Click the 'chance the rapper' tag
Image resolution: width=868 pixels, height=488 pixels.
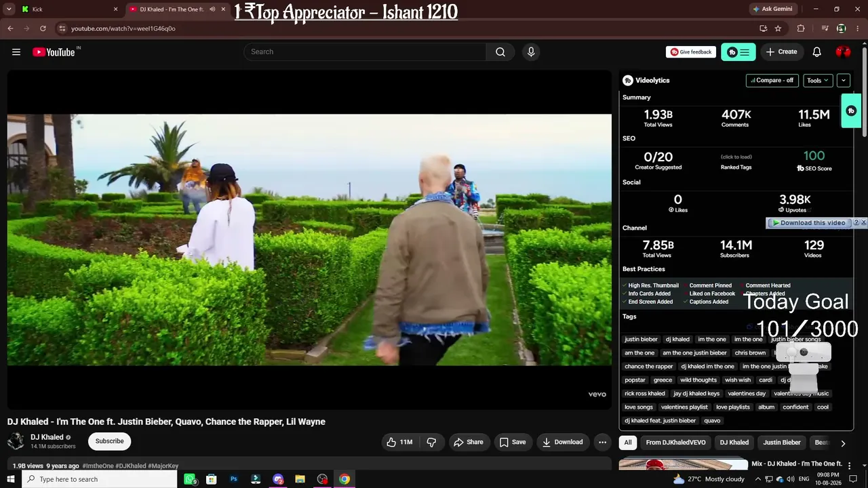coord(649,367)
